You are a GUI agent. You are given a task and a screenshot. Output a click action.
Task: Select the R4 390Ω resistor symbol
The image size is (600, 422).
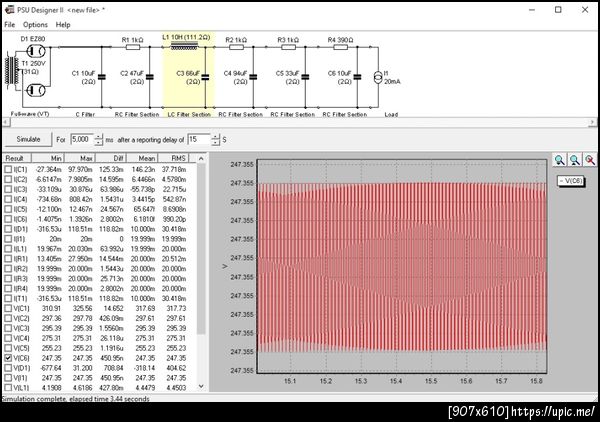tap(340, 47)
